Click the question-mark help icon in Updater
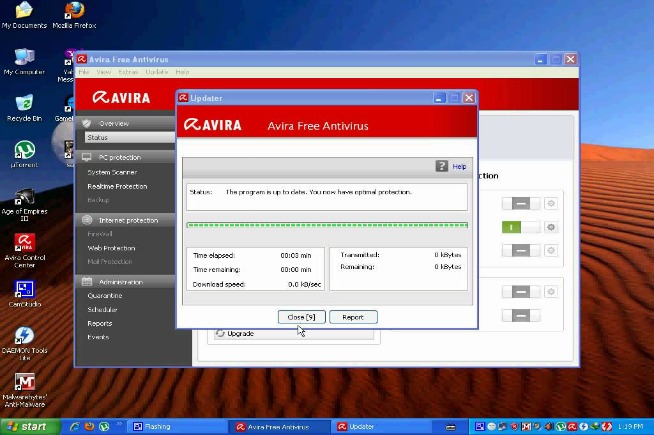The image size is (654, 435). tap(441, 166)
